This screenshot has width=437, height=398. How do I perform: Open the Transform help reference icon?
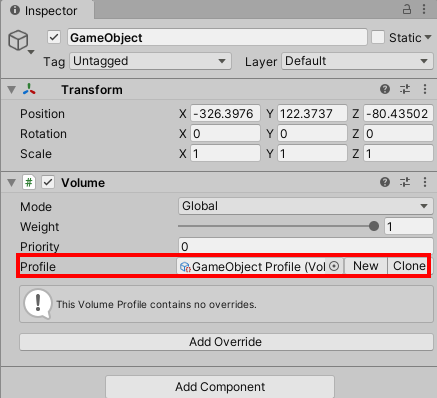pos(385,89)
